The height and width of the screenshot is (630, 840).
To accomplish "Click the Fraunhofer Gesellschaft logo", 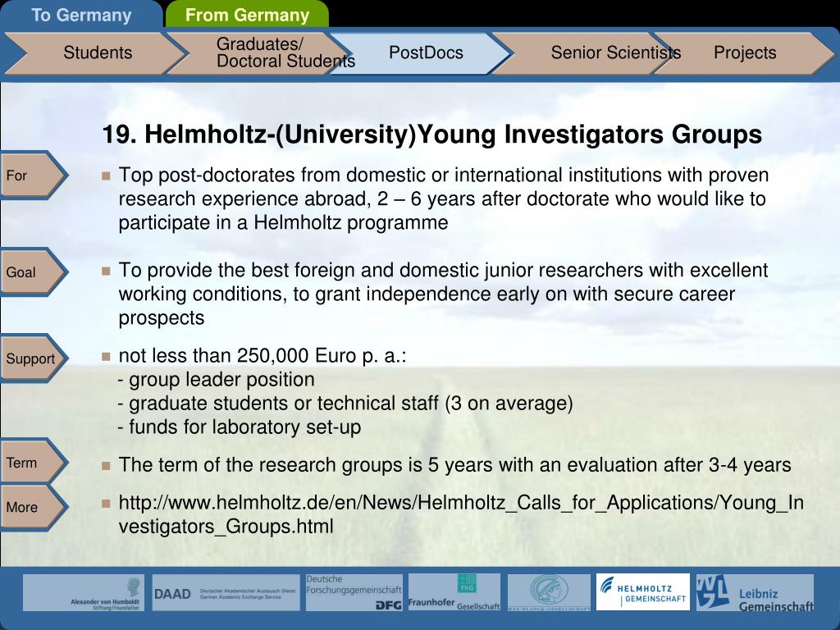I will coord(454,592).
